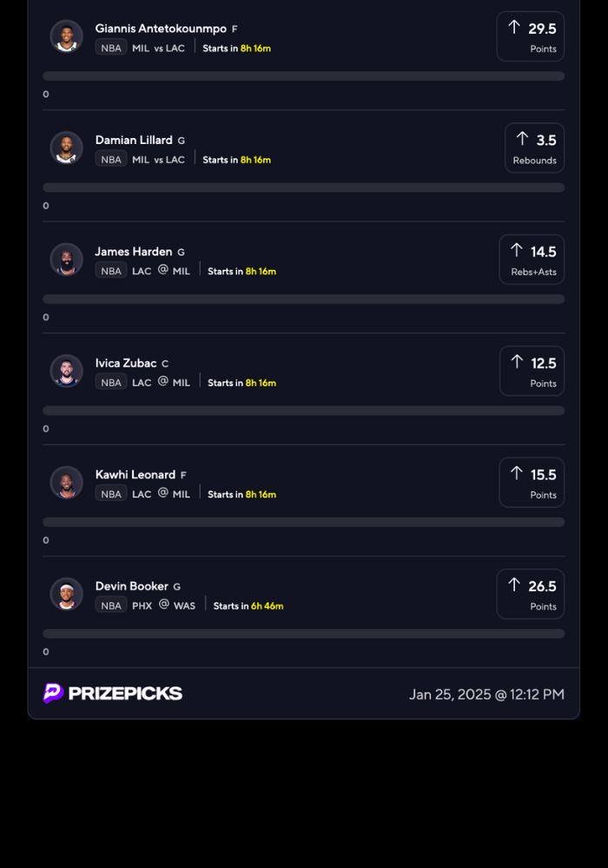The height and width of the screenshot is (868, 608).
Task: Open Kawhi Leonard's player name
Action: (x=135, y=475)
